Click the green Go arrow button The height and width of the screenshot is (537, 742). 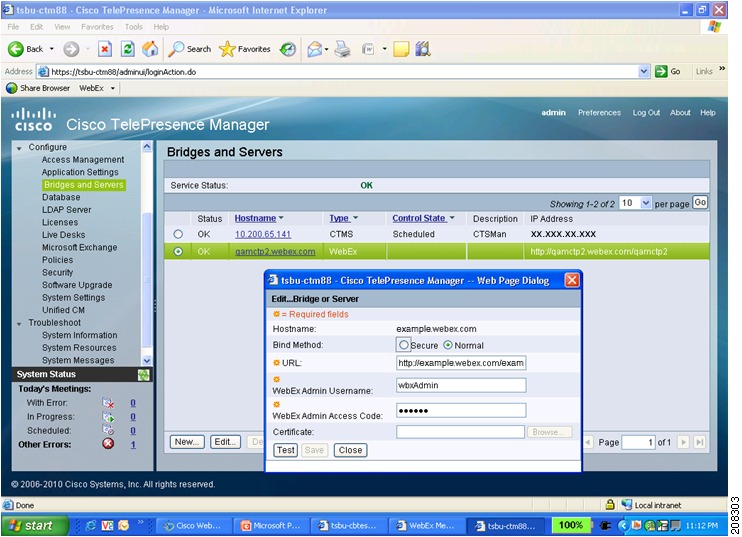[x=661, y=71]
